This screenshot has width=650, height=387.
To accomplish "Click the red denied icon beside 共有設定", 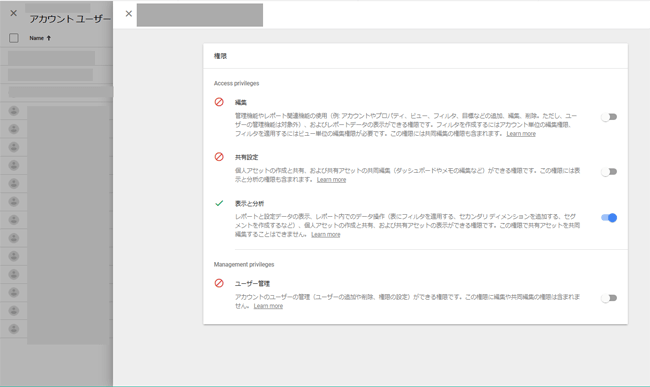I will (219, 157).
